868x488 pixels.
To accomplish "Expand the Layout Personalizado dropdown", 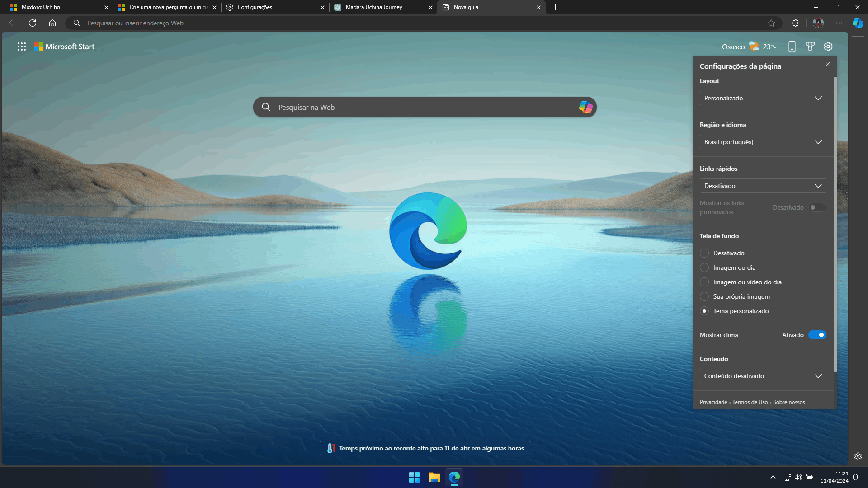I will click(763, 98).
